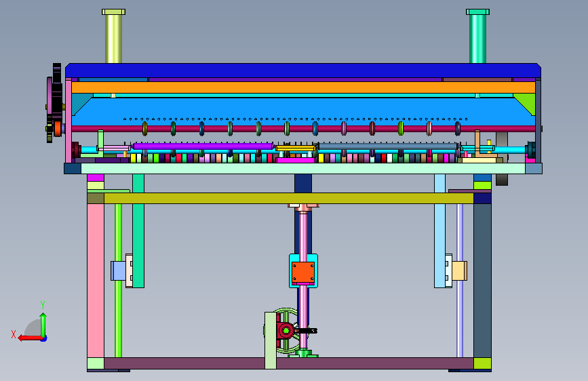Select the blue slider block on green rod
The height and width of the screenshot is (381, 588).
(x=118, y=270)
